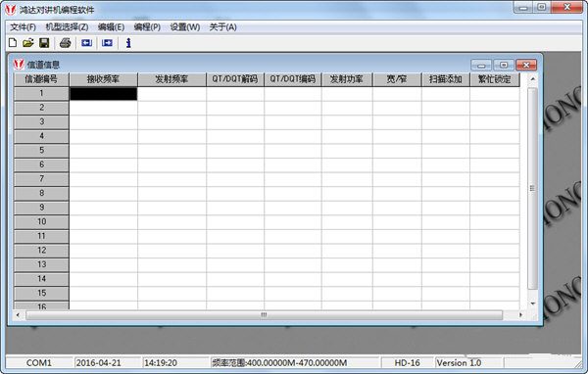Open the 编辑(E) menu
The image size is (588, 374).
(111, 27)
